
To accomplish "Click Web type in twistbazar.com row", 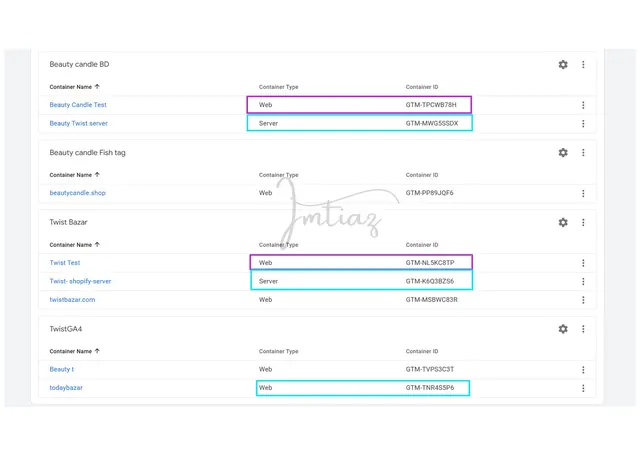I will pyautogui.click(x=265, y=300).
